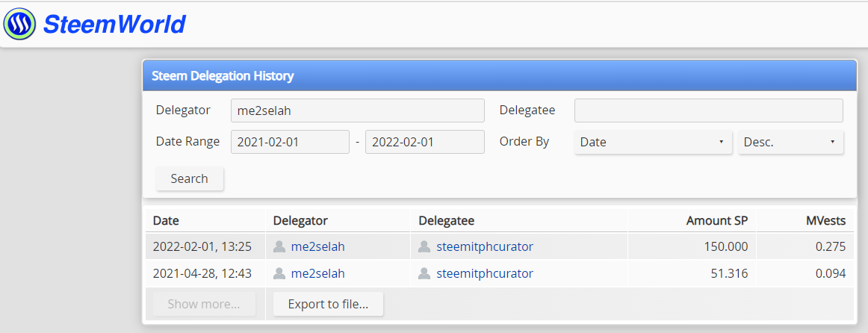868x333 pixels.
Task: Click the Steem Delegation History panel header
Action: [500, 75]
